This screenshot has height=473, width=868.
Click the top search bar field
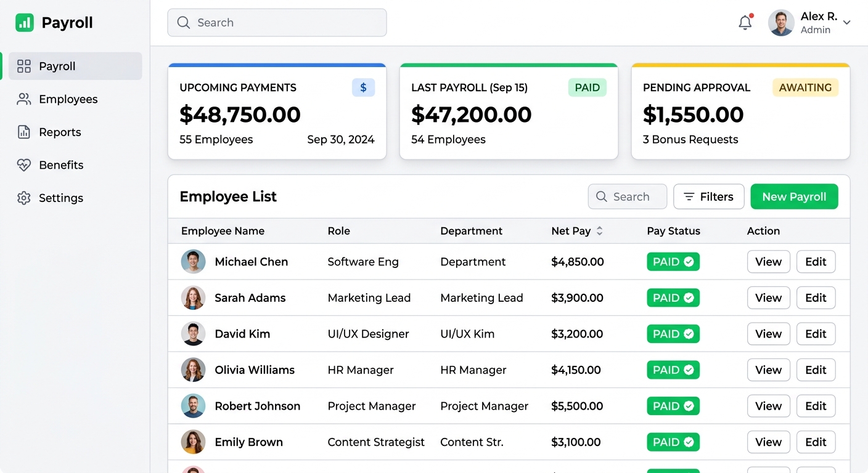point(277,23)
